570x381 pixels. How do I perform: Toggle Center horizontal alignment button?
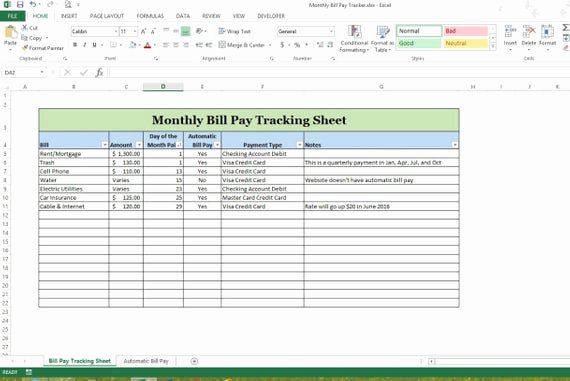point(176,45)
